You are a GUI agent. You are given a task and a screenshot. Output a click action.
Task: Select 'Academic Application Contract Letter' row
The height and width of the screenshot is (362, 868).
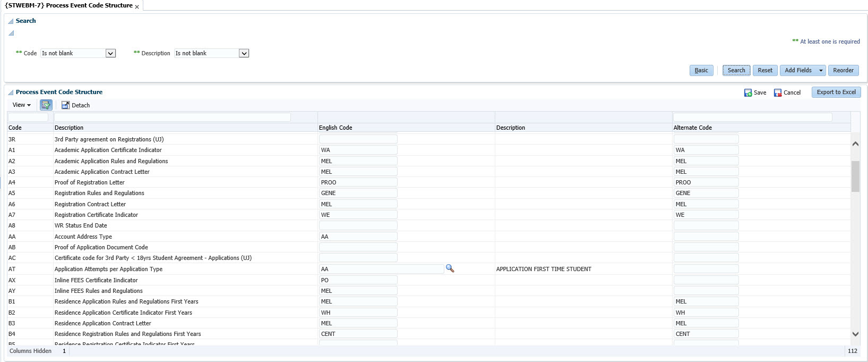(102, 172)
